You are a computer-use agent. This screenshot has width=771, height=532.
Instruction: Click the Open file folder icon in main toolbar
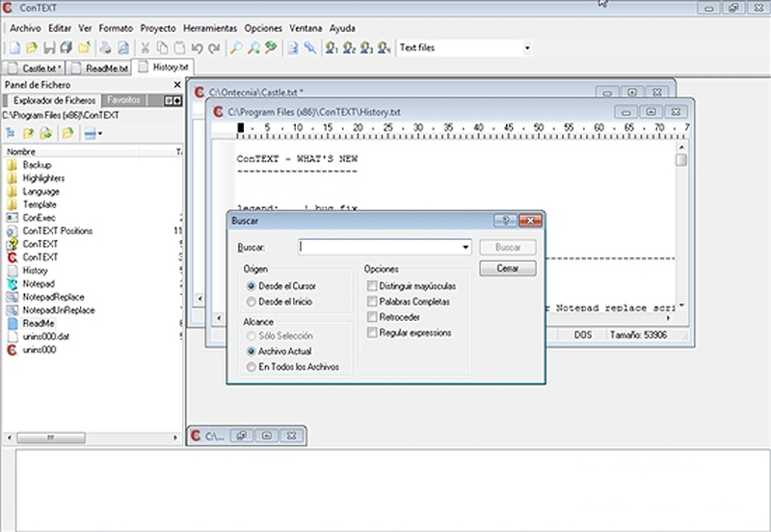click(x=32, y=47)
